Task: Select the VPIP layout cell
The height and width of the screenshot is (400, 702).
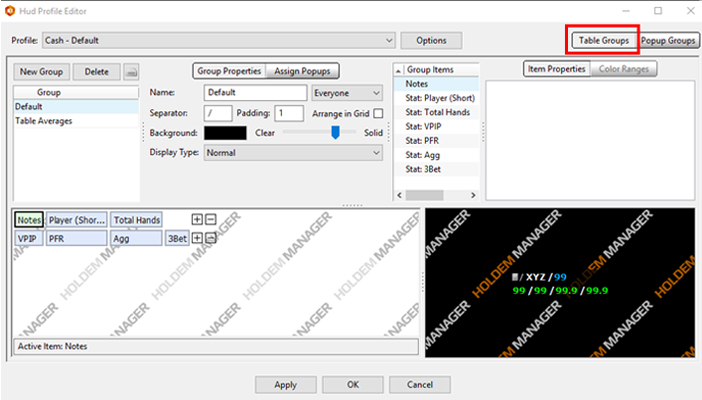Action: (29, 238)
